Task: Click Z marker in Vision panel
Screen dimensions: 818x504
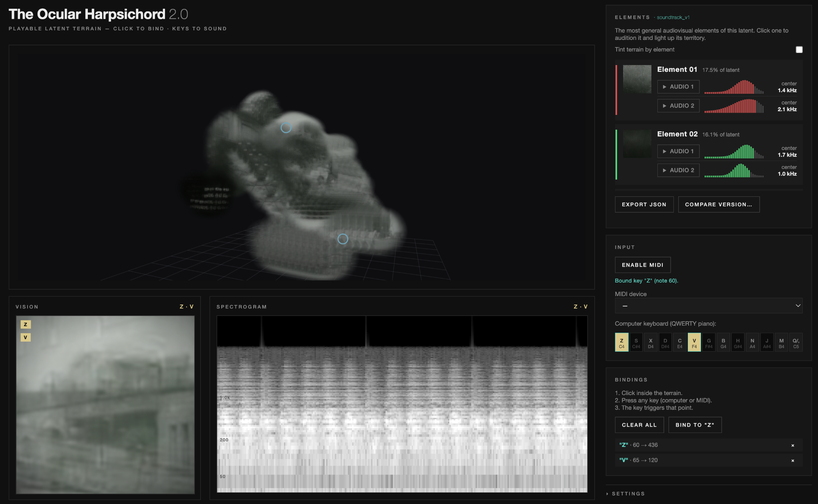Action: click(26, 324)
